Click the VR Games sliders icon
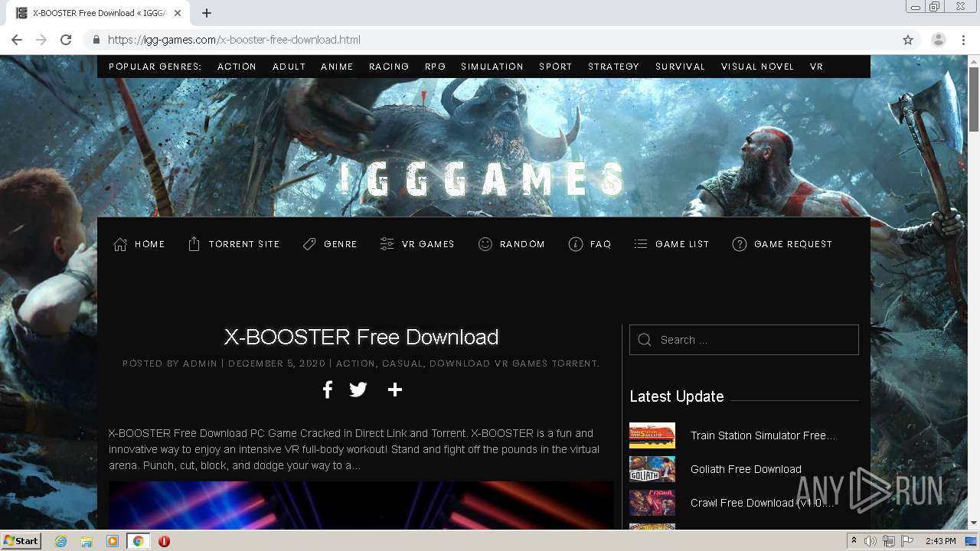 387,244
